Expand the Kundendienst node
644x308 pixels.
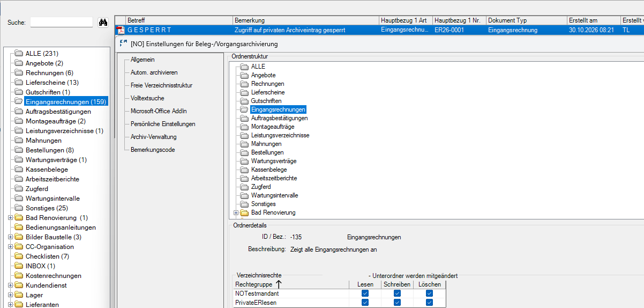[x=10, y=285]
